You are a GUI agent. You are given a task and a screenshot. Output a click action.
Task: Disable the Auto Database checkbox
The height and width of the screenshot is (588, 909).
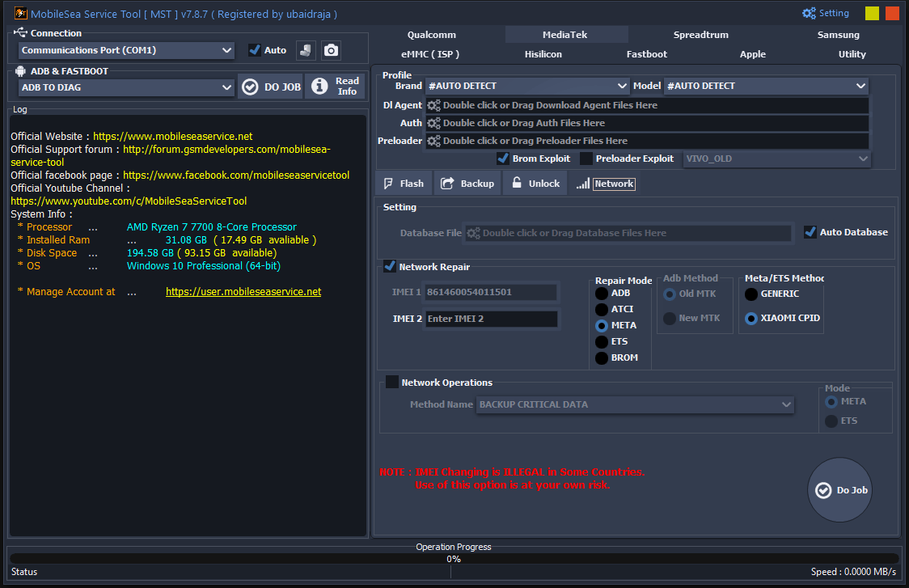(810, 232)
